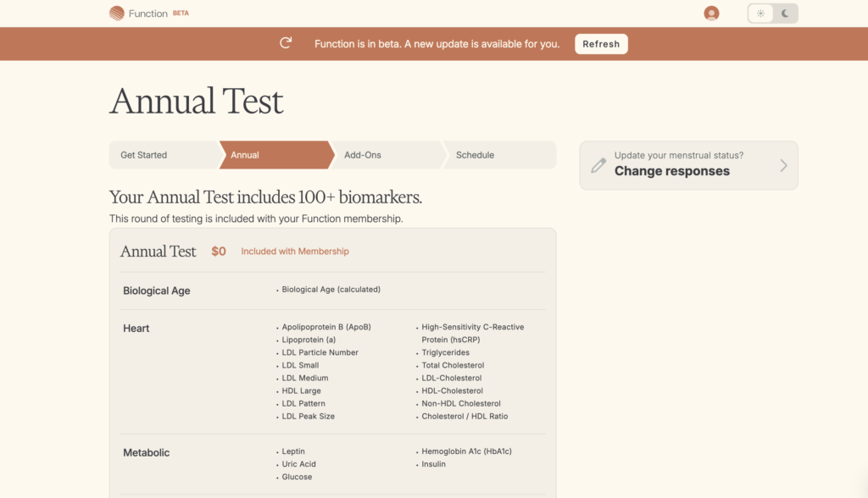Viewport: 868px width, 498px height.
Task: Click 'LDL Particle Number' biomarker
Action: (320, 352)
